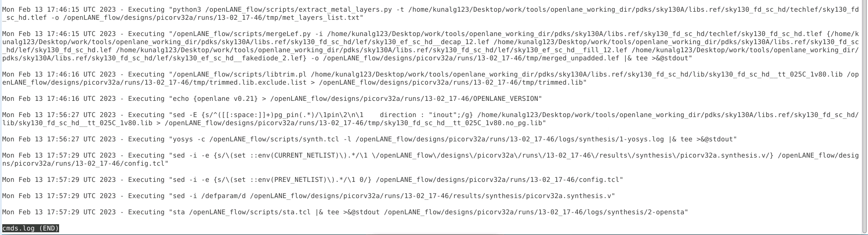Image resolution: width=868 pixels, height=235 pixels.
Task: Click the "cmds.log (END)" pager status line
Action: 31,228
